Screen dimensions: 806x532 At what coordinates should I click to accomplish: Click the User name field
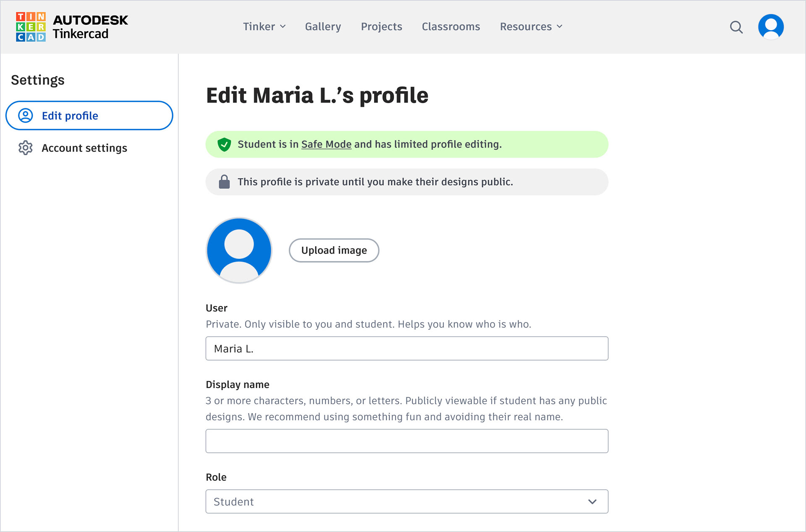click(x=406, y=348)
